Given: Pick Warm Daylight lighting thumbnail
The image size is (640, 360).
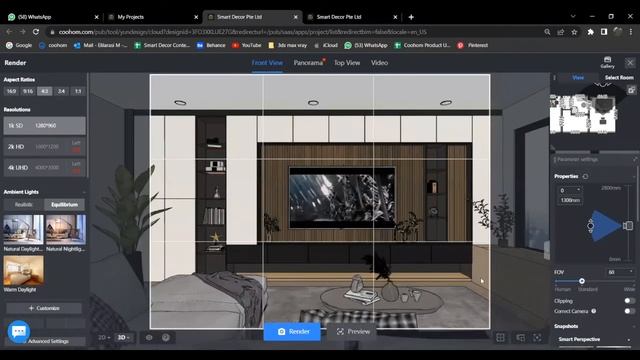Looking at the screenshot, I should coord(23,271).
